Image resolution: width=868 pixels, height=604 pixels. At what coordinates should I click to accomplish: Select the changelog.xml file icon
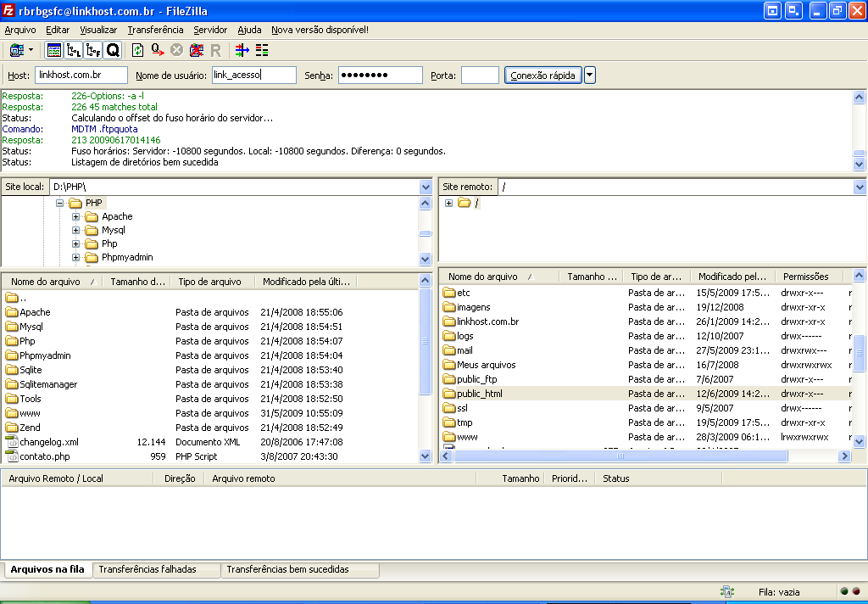pos(12,442)
